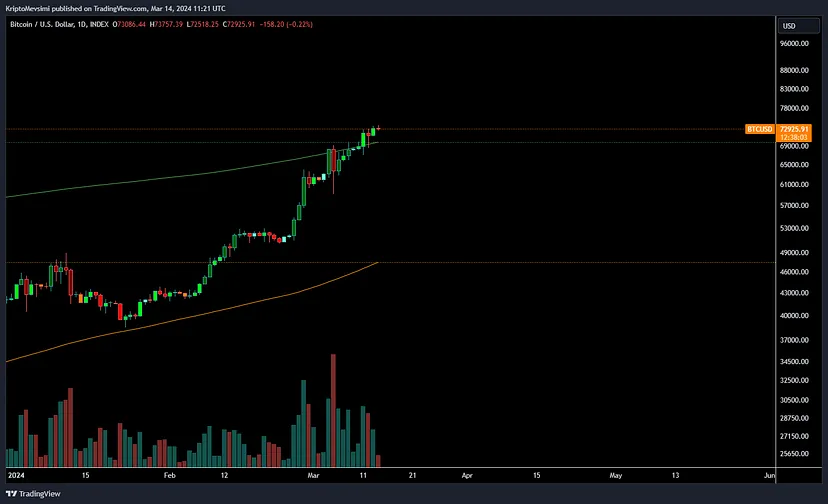Click the 27150.00 price axis label

(794, 436)
